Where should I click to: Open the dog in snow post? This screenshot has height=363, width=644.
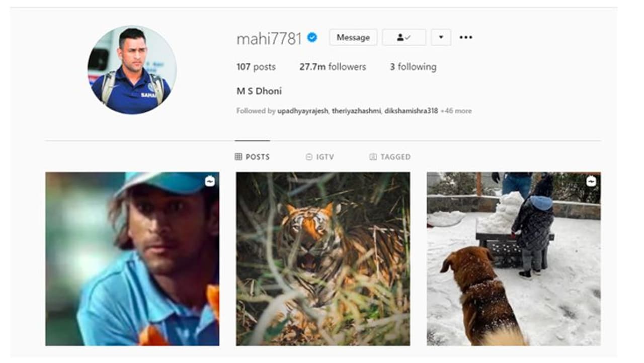(514, 259)
